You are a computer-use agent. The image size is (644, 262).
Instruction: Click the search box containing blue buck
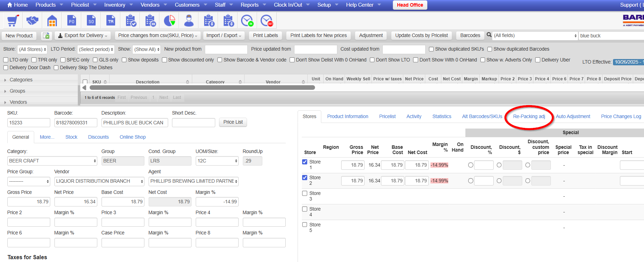611,36
